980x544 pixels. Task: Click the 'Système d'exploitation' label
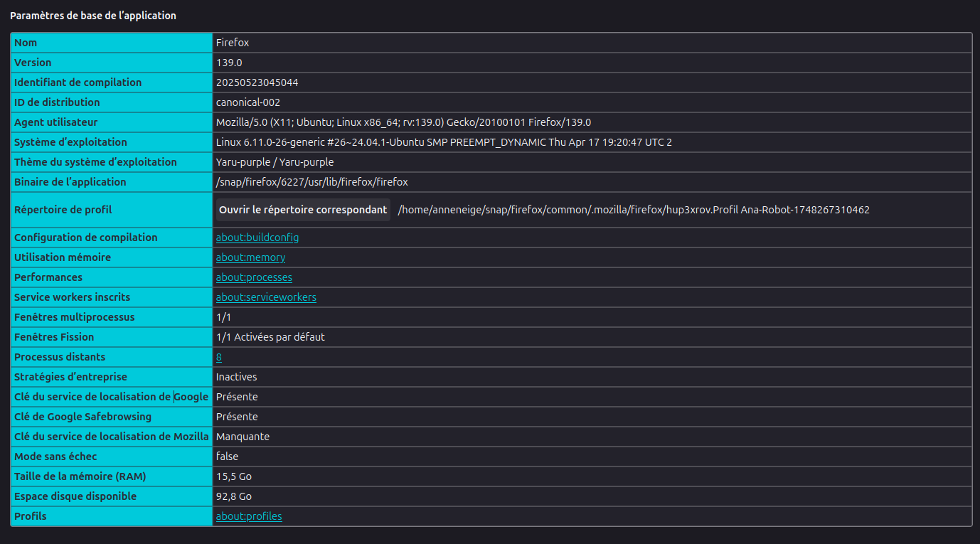click(x=71, y=142)
